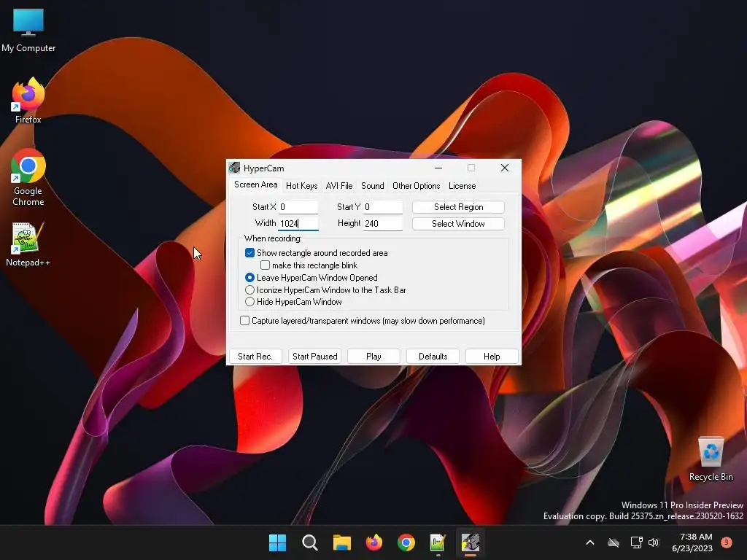The width and height of the screenshot is (747, 560).
Task: Restore settings with Defaults button
Action: tap(433, 357)
